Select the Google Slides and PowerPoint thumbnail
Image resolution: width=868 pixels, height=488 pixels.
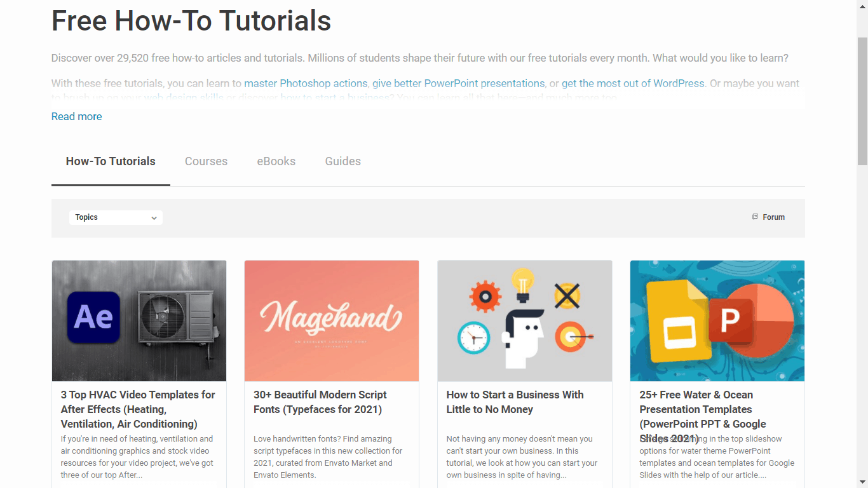point(717,321)
